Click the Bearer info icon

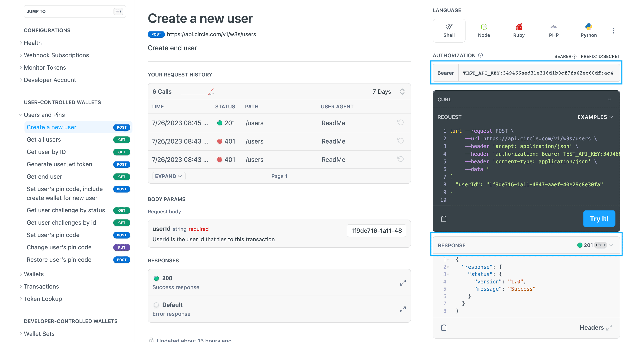coord(575,56)
